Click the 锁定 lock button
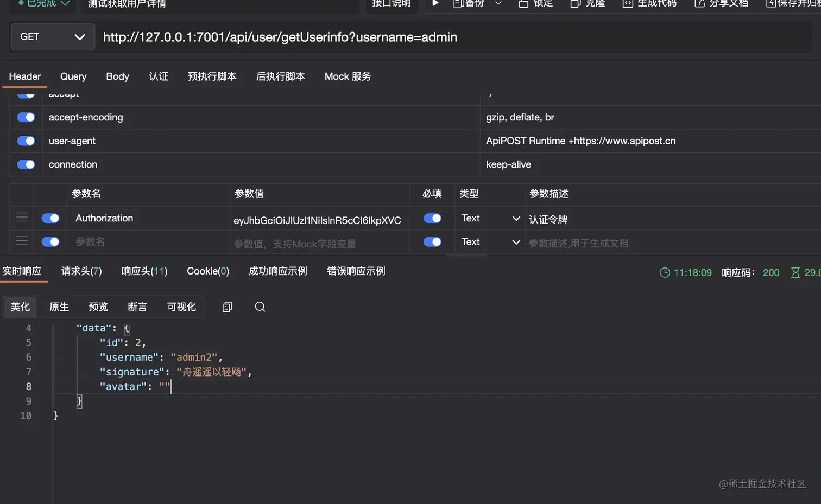This screenshot has width=821, height=504. point(535,3)
